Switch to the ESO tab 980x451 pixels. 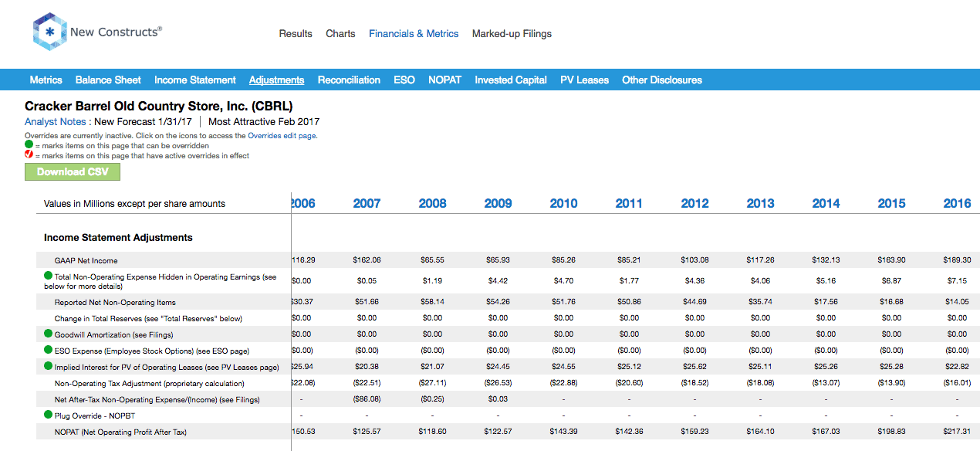click(x=404, y=80)
